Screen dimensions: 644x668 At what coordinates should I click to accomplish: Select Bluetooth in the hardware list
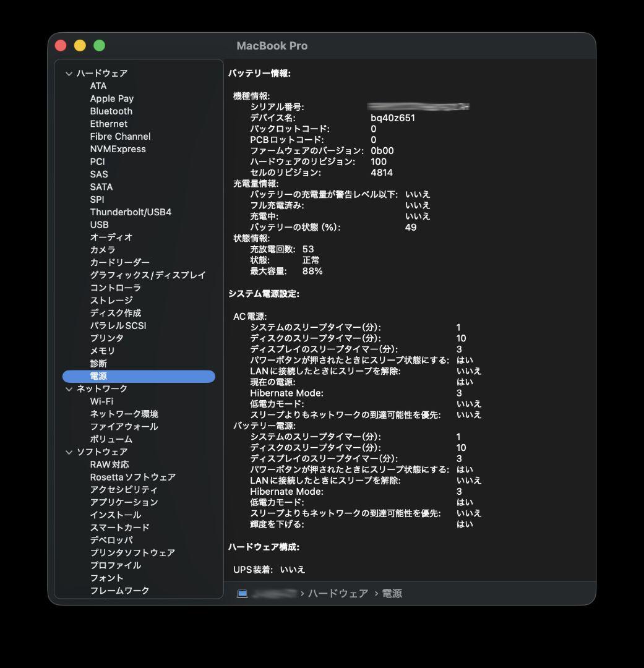(111, 111)
